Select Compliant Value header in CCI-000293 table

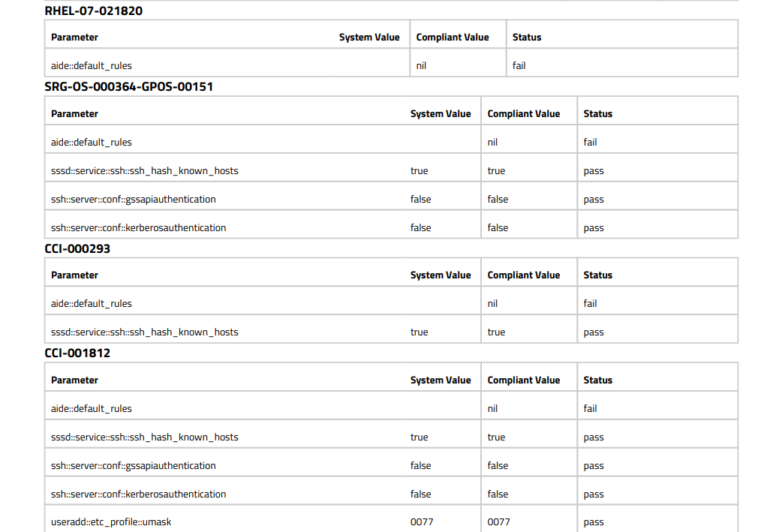click(523, 275)
